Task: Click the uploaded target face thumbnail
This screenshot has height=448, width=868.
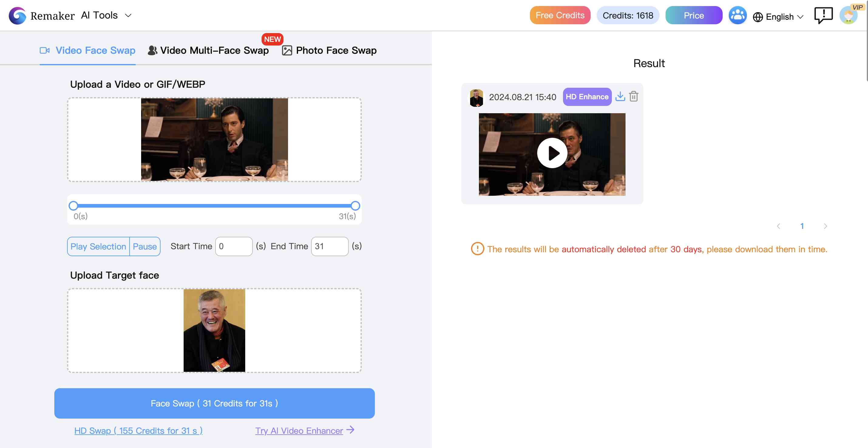Action: (x=214, y=330)
